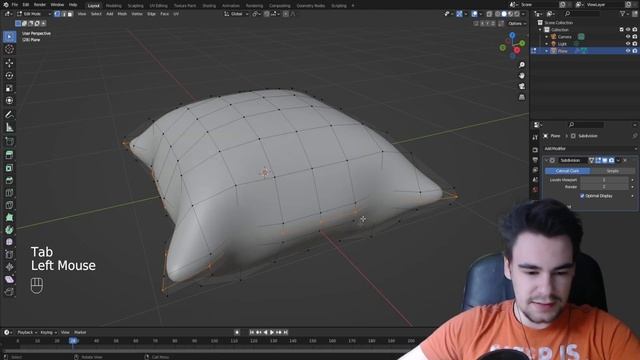Toggle subdivision modifier viewport display
Screen dimensions: 640x360
pos(604,160)
